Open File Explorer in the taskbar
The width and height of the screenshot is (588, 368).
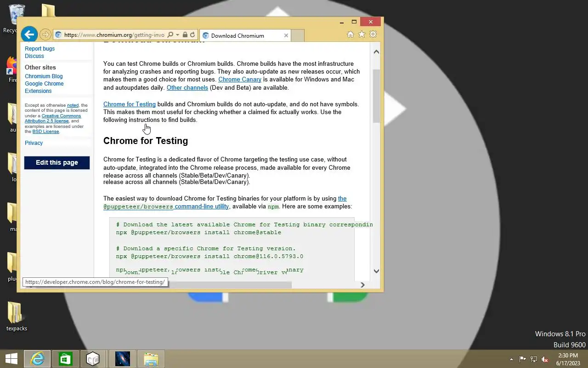pos(151,359)
